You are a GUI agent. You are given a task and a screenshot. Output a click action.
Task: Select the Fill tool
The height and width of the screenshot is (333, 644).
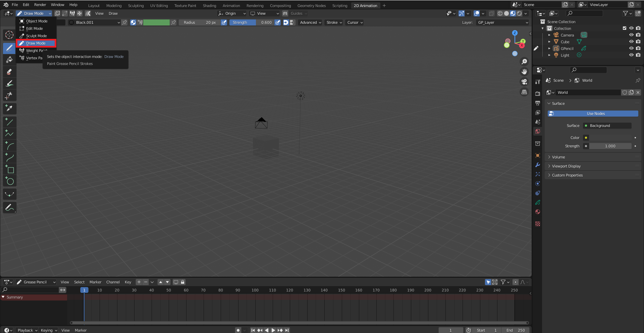9,60
